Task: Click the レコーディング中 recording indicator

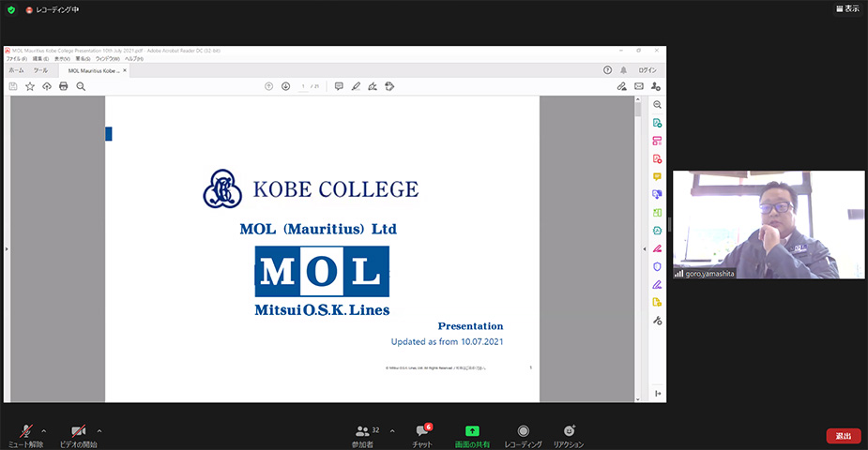Action: pyautogui.click(x=52, y=10)
